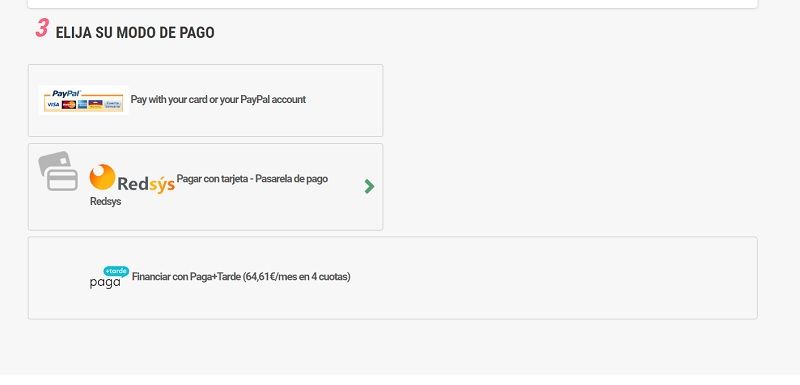Click the Visa card icon
This screenshot has height=385, width=800.
tap(54, 105)
